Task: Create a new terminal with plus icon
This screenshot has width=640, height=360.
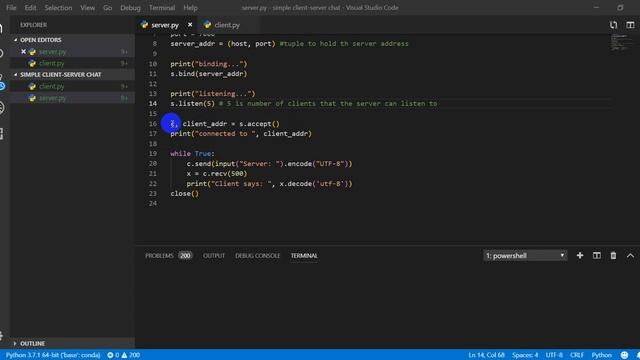Action: coord(580,256)
